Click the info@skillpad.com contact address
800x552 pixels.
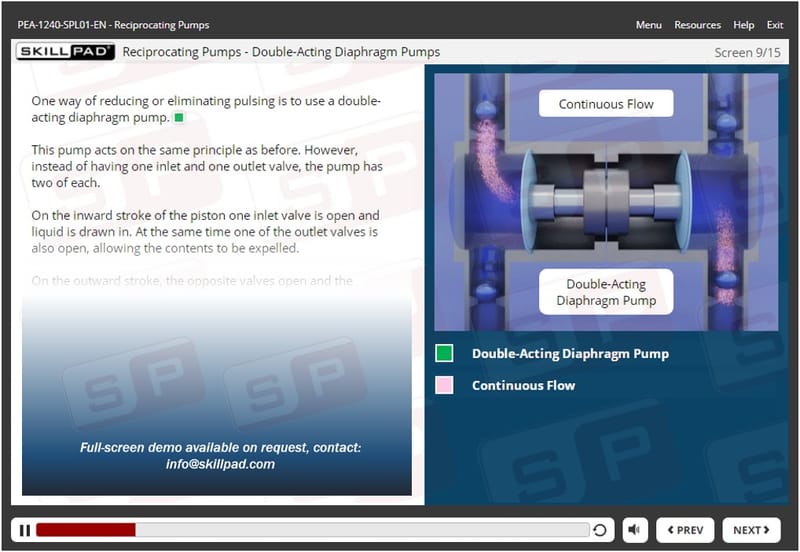click(x=220, y=464)
